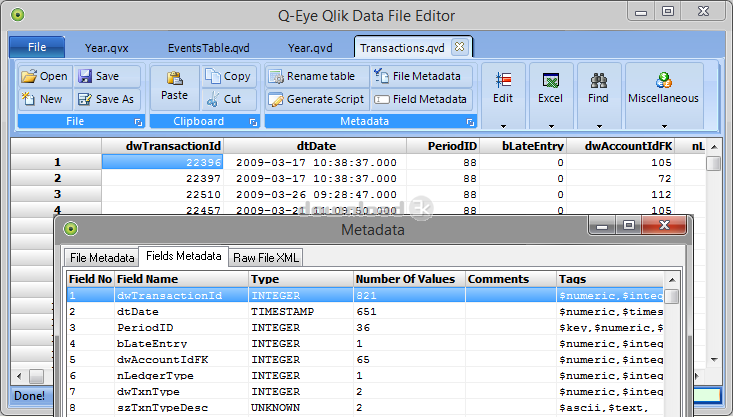Paste from the clipboard
733x417 pixels.
click(174, 87)
